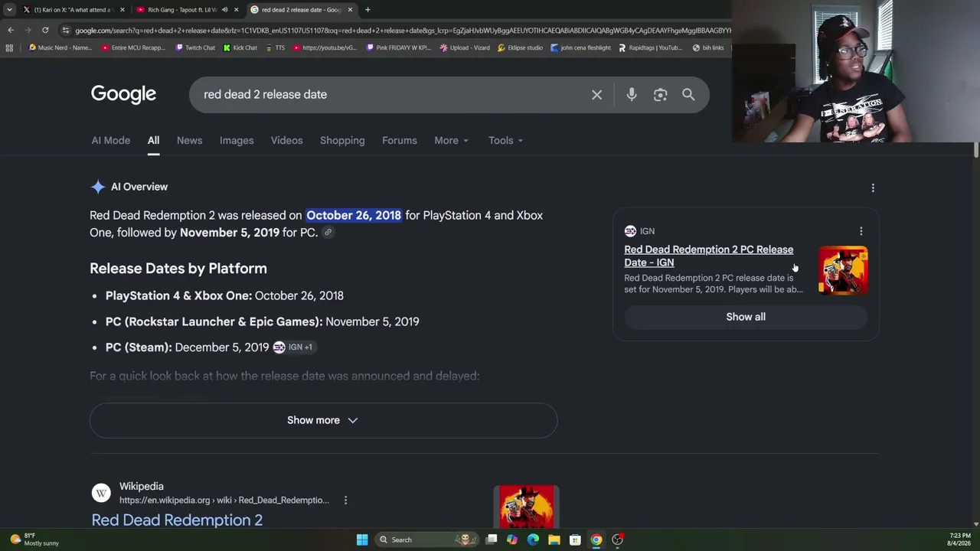Open the Pink FRIDAYY bookmark

click(x=398, y=47)
